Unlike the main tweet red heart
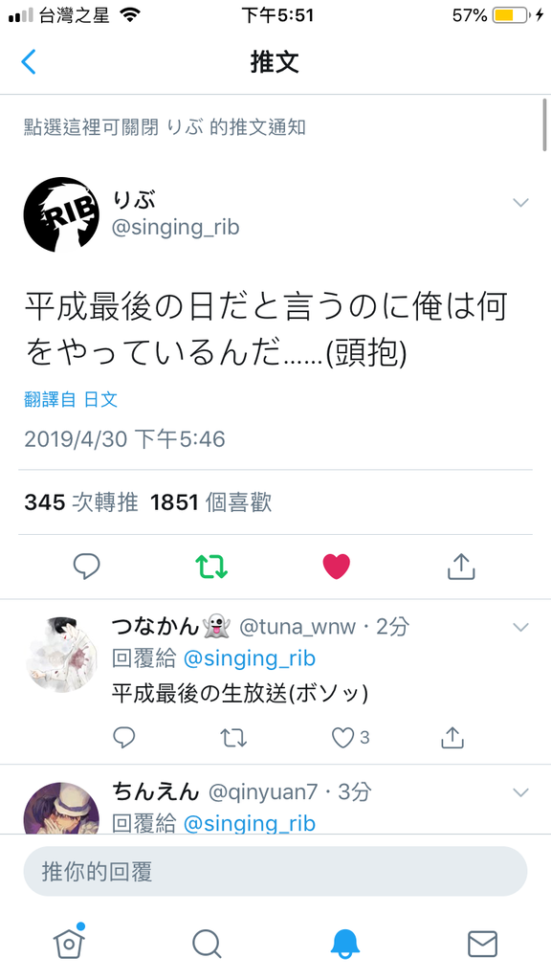 coord(336,567)
